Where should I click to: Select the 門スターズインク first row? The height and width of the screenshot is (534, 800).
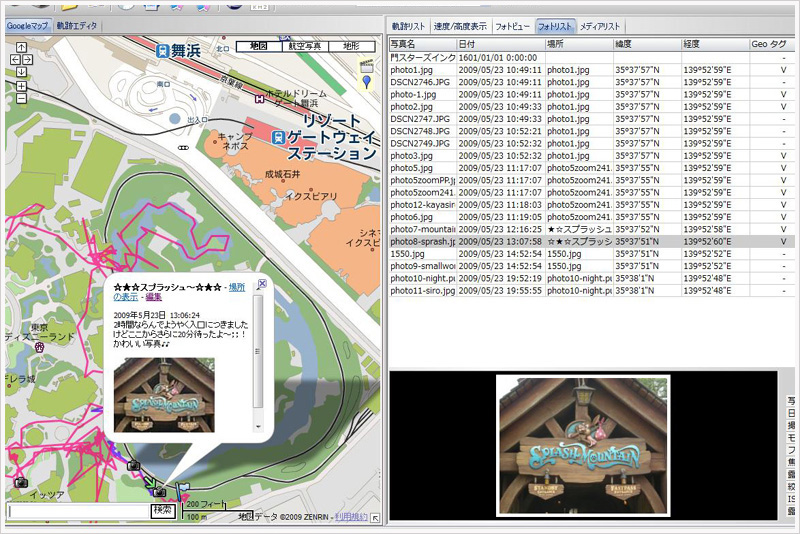[x=592, y=58]
